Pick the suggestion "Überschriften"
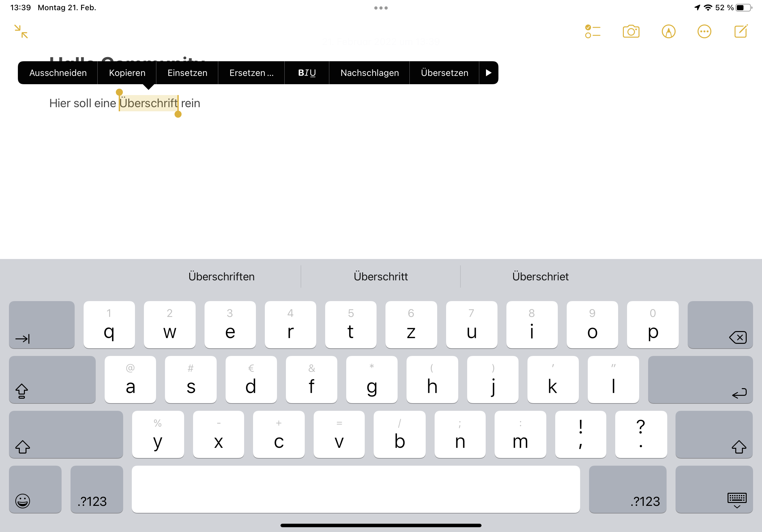This screenshot has width=762, height=532. click(221, 276)
